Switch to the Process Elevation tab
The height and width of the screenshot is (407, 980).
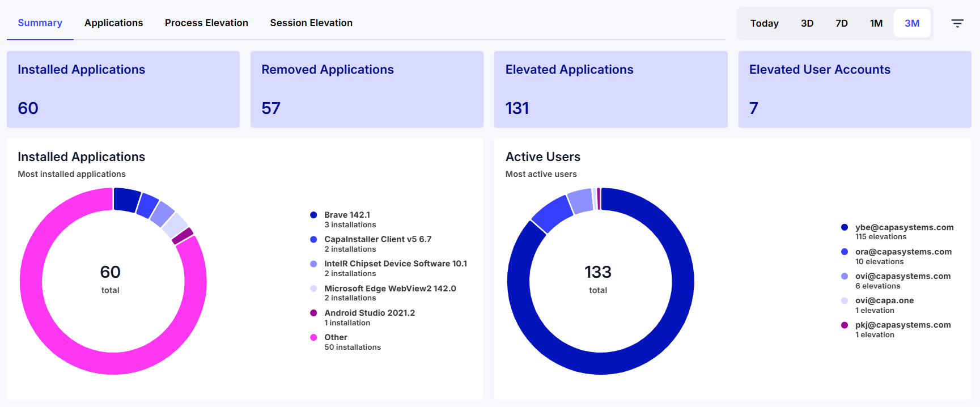pyautogui.click(x=206, y=23)
